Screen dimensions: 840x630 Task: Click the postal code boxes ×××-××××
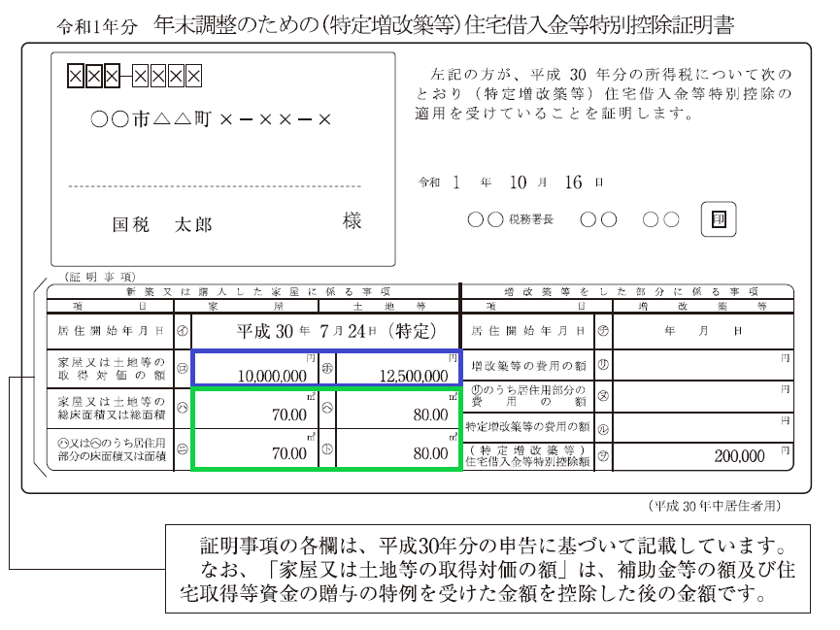131,78
